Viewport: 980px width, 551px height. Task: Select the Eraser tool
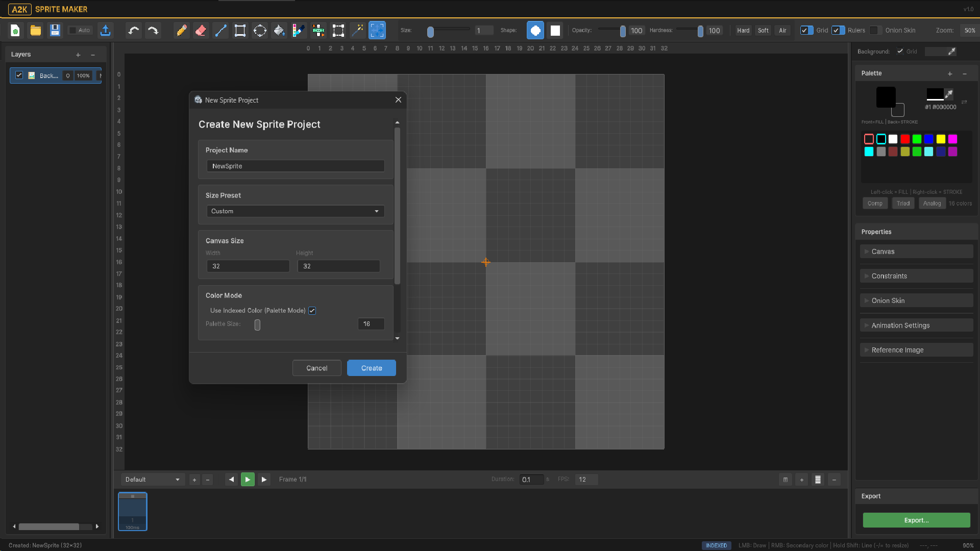(x=201, y=31)
